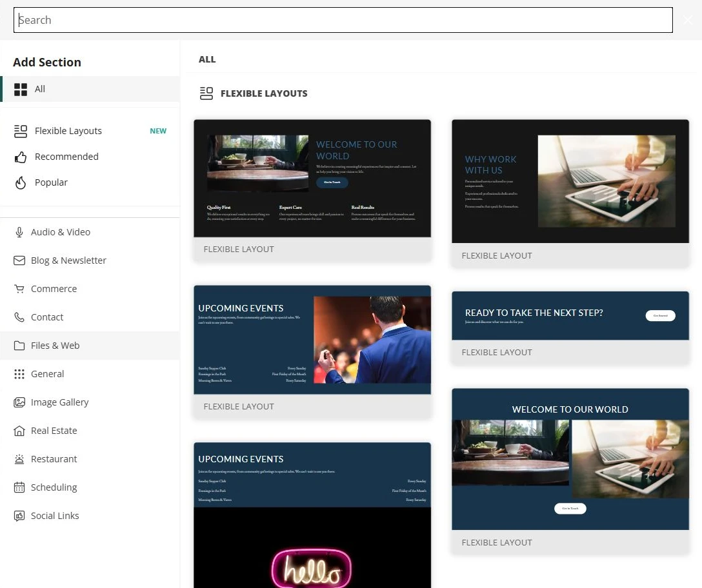Click the Scheduling calendar icon

[19, 487]
